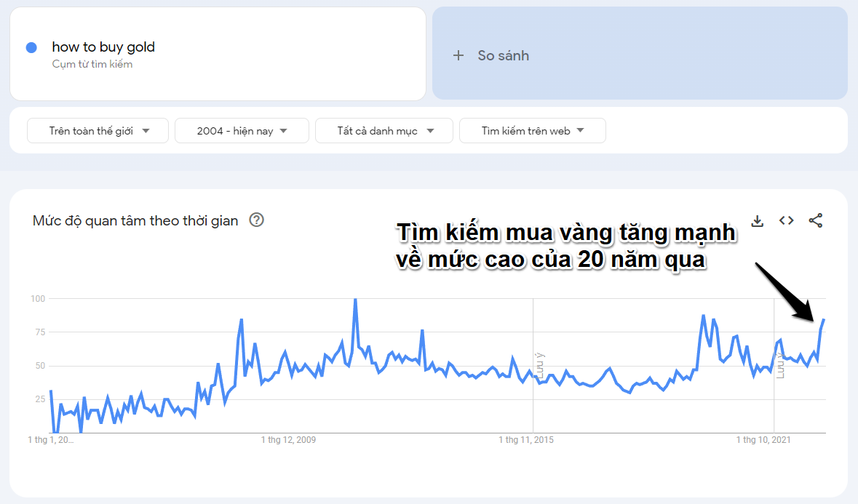Open the help icon beside the chart title
This screenshot has height=504, width=858.
click(x=256, y=220)
